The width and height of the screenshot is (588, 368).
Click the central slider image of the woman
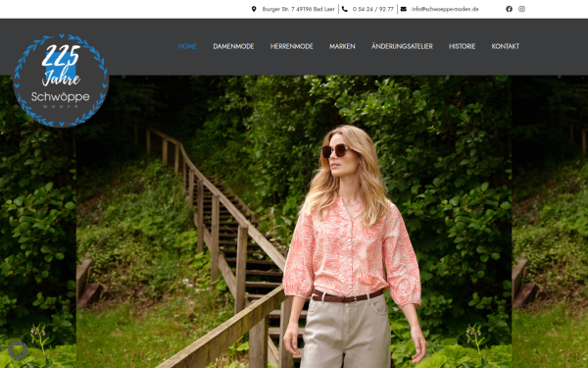coord(294,222)
